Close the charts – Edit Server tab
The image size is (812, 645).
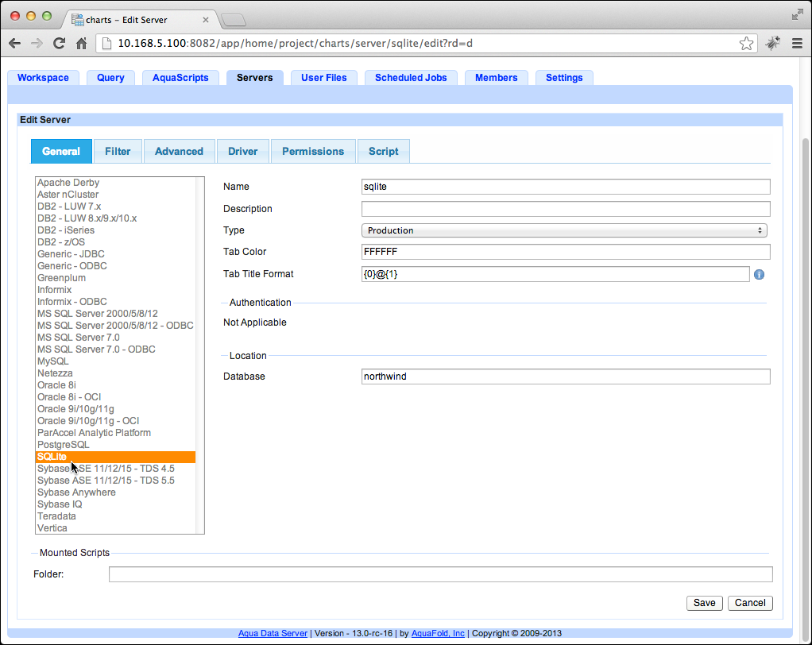206,20
